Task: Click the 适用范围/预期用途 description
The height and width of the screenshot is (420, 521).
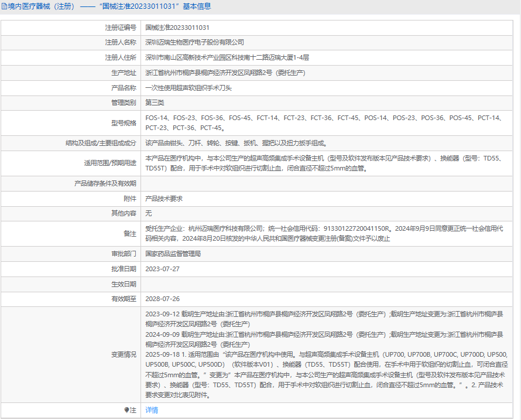Action: [x=325, y=163]
